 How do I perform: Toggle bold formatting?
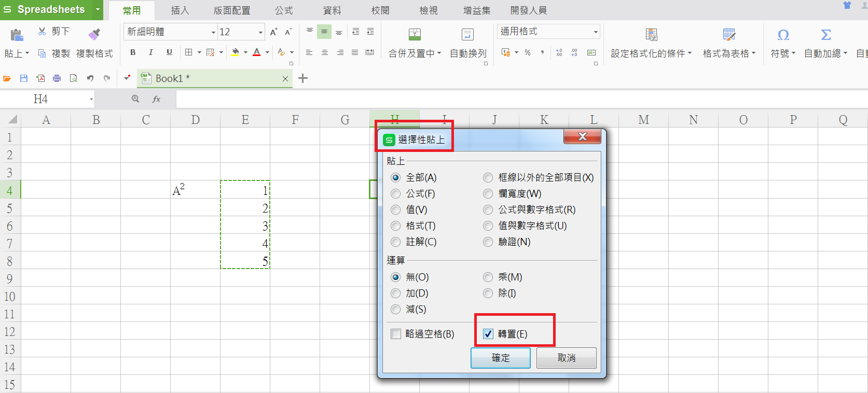[x=133, y=52]
